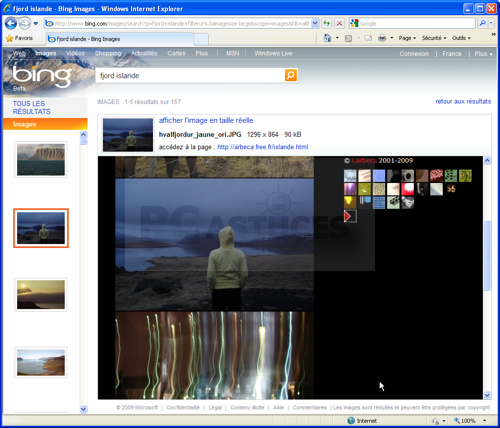Image resolution: width=500 pixels, height=428 pixels.
Task: Open the arbeca.free.fr/islande.html link
Action: click(x=263, y=147)
